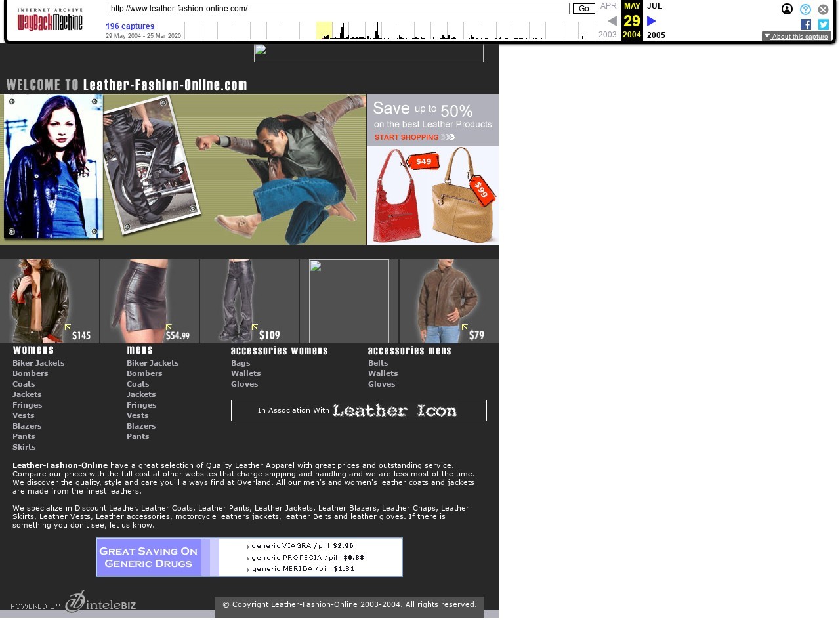Click the URL input field

coord(339,9)
